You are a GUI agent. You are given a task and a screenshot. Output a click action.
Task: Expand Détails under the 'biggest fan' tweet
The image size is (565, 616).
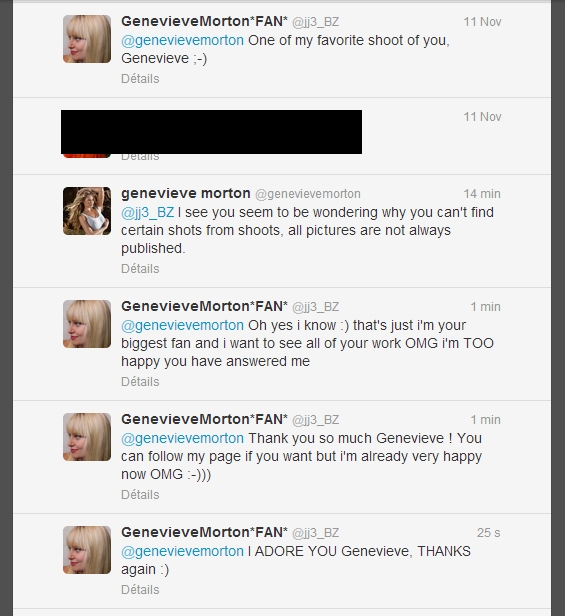point(140,382)
